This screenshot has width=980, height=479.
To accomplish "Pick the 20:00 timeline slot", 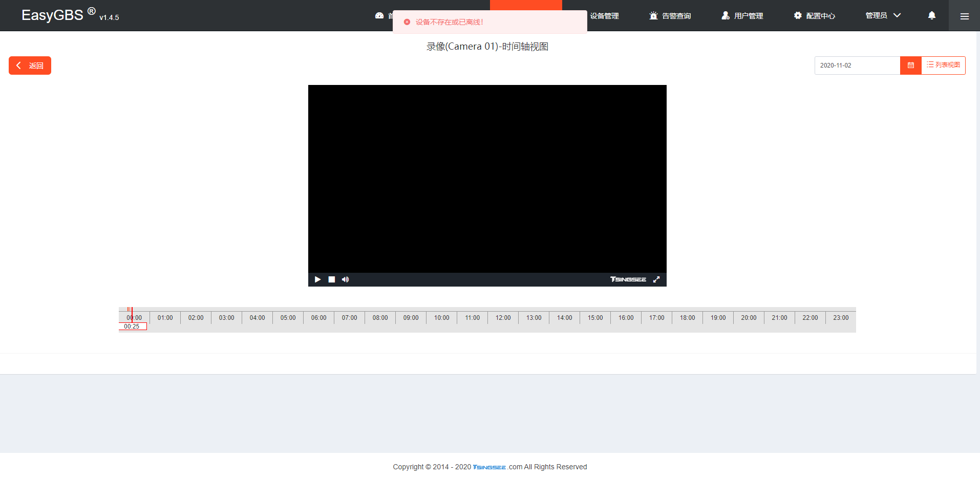I will click(x=749, y=318).
